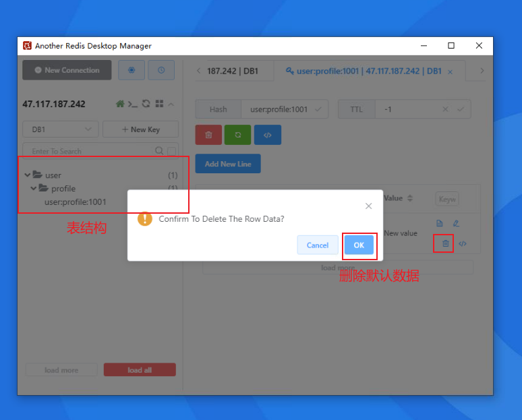
Task: Click the New Key button
Action: [140, 129]
